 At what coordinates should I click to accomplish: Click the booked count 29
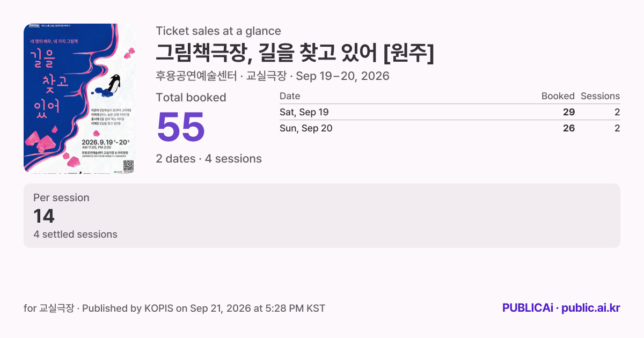point(568,112)
